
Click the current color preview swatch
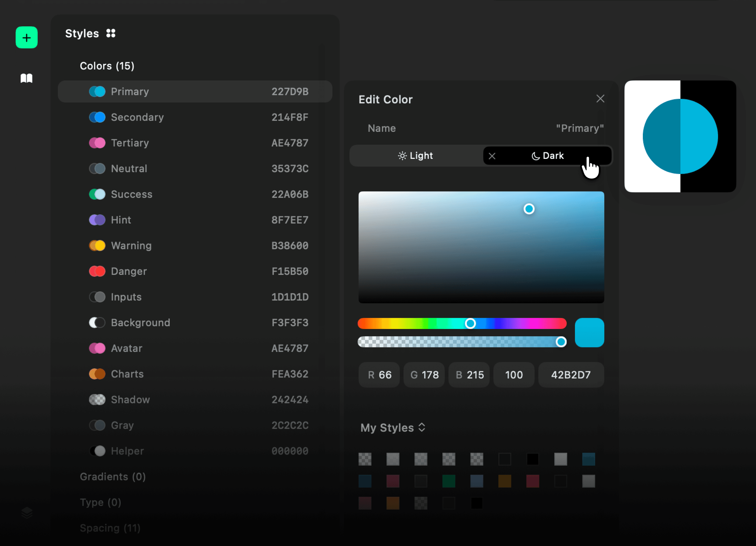589,332
